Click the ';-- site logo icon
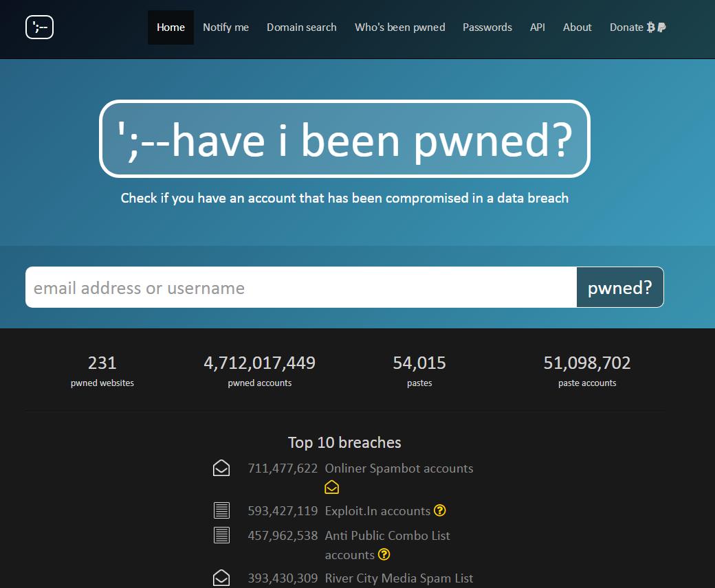This screenshot has width=715, height=588. click(39, 27)
